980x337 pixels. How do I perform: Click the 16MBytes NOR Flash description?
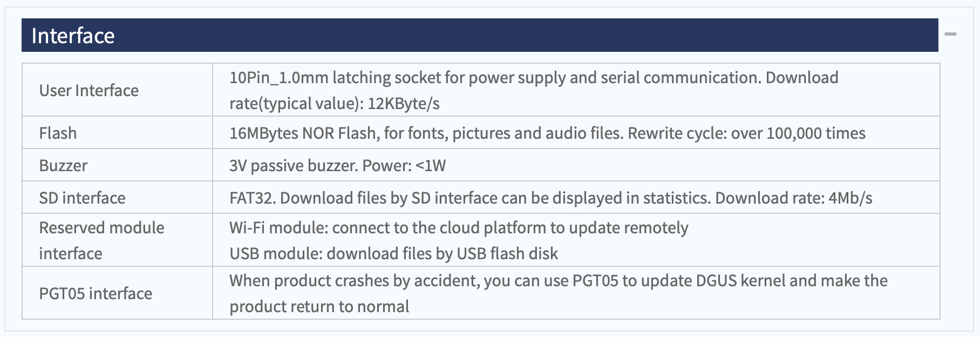[547, 133]
